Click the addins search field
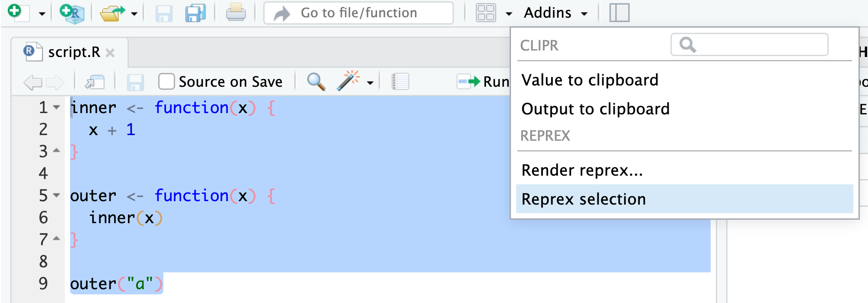The width and height of the screenshot is (868, 303). 750,44
